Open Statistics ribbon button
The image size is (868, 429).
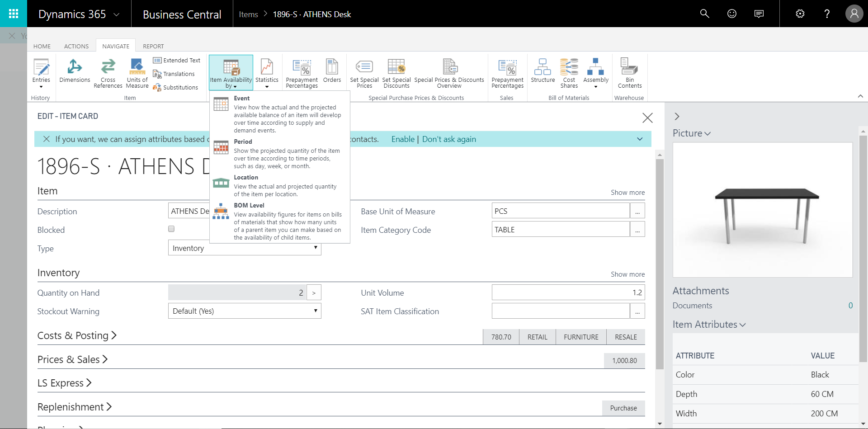click(x=267, y=74)
